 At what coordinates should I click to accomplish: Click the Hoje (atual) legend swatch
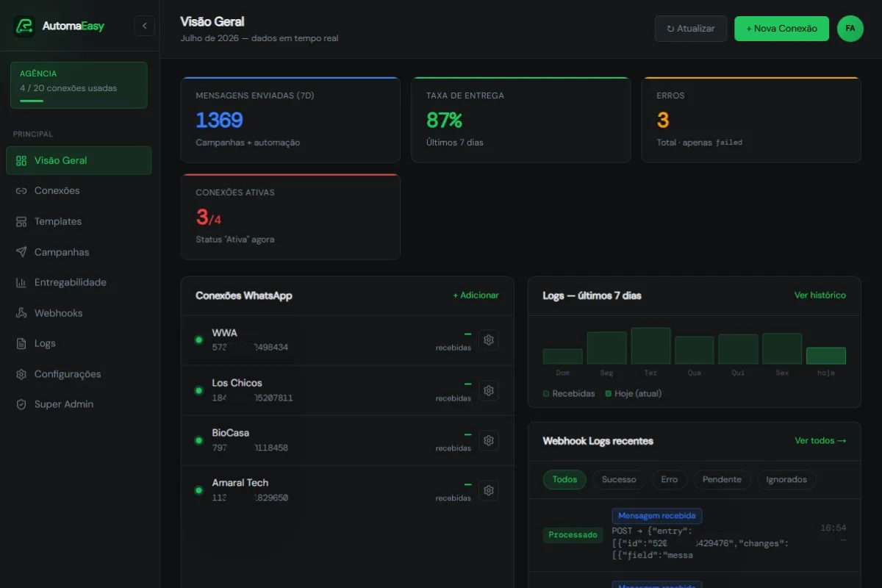(608, 394)
